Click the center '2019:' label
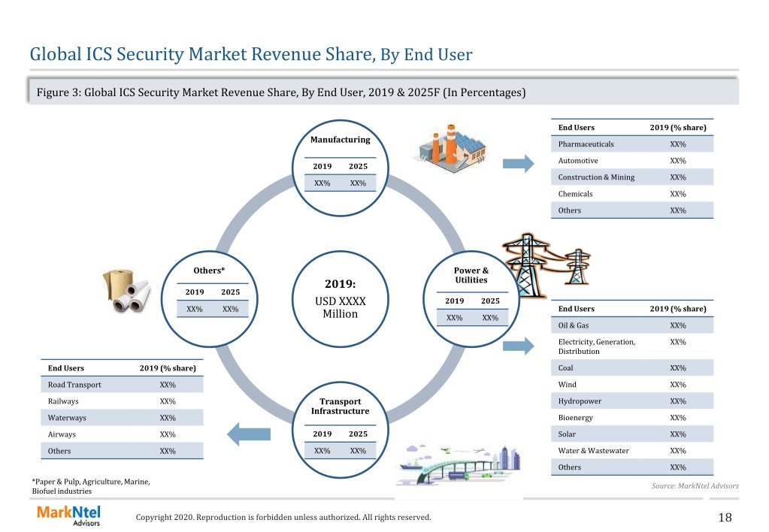This screenshot has height=532, width=769. point(341,284)
